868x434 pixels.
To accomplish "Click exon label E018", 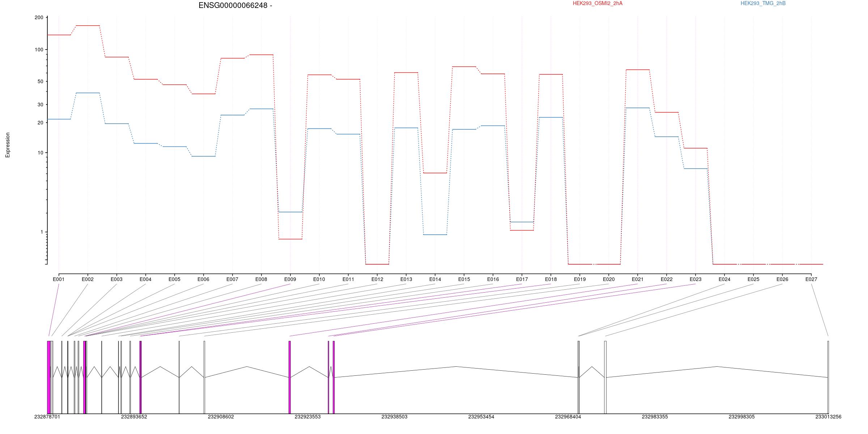I will (x=551, y=279).
